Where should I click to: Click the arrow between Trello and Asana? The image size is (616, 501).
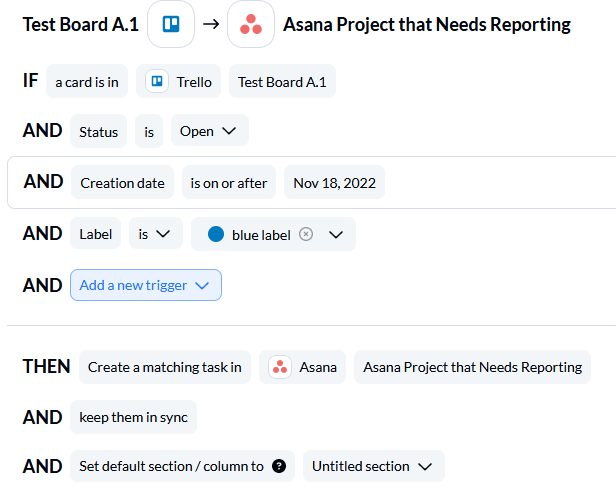pos(211,24)
